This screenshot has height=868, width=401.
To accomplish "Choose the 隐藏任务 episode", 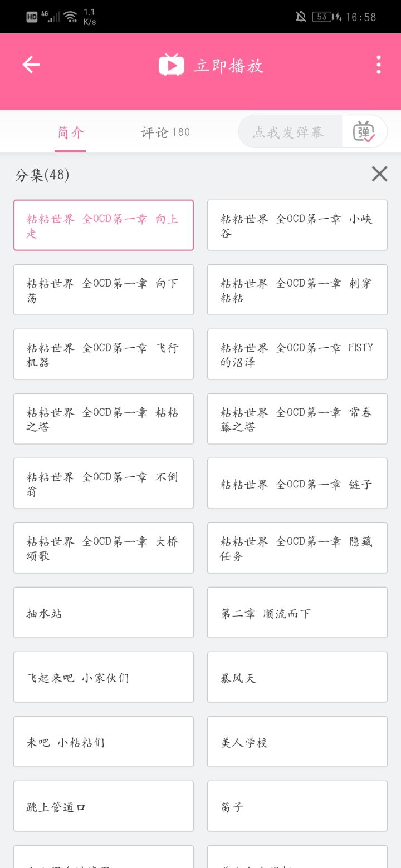I will coord(297,548).
